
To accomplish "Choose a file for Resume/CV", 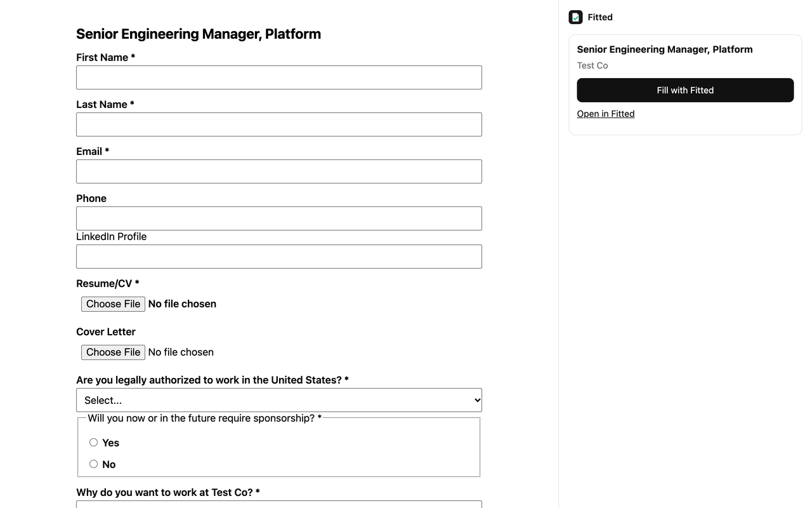I will click(x=113, y=304).
